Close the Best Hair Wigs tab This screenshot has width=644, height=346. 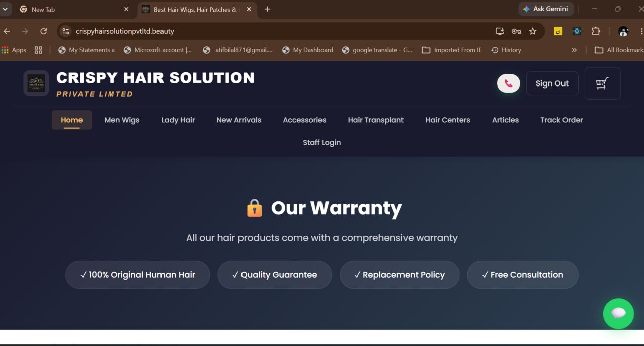[x=249, y=9]
